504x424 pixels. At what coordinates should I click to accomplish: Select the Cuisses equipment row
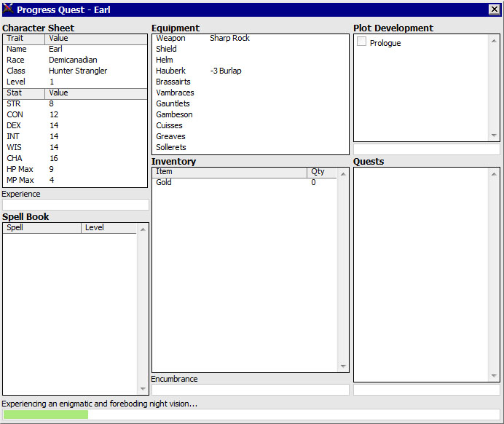tap(251, 126)
